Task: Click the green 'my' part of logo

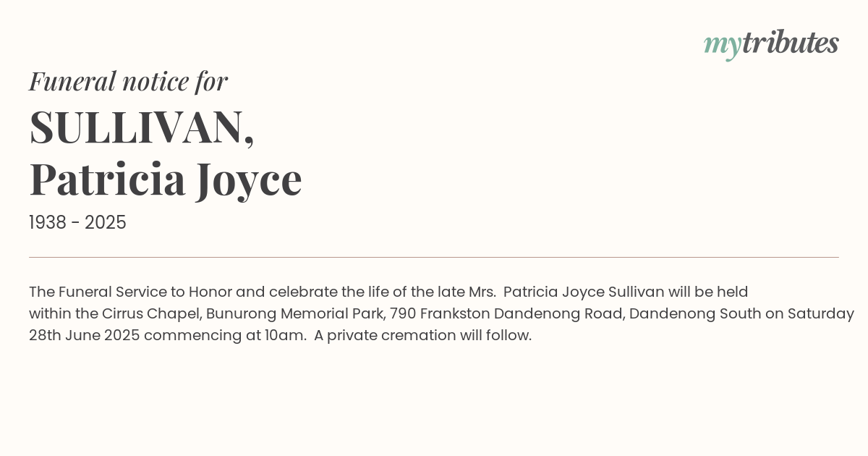Action: 722,45
